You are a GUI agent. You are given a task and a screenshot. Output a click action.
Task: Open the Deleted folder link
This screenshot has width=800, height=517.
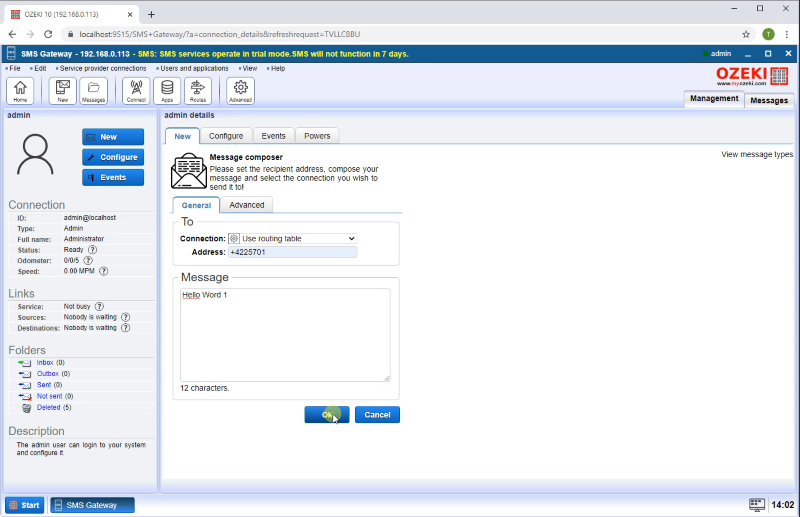click(48, 407)
